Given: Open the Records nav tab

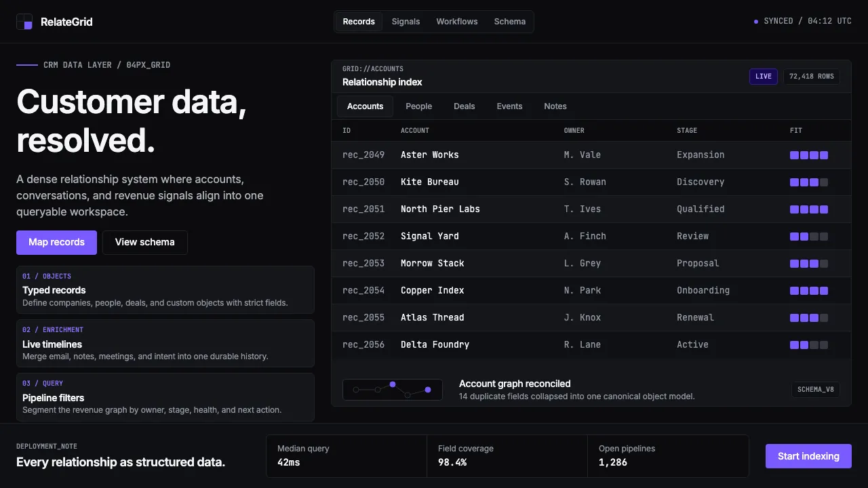Looking at the screenshot, I should click(359, 22).
